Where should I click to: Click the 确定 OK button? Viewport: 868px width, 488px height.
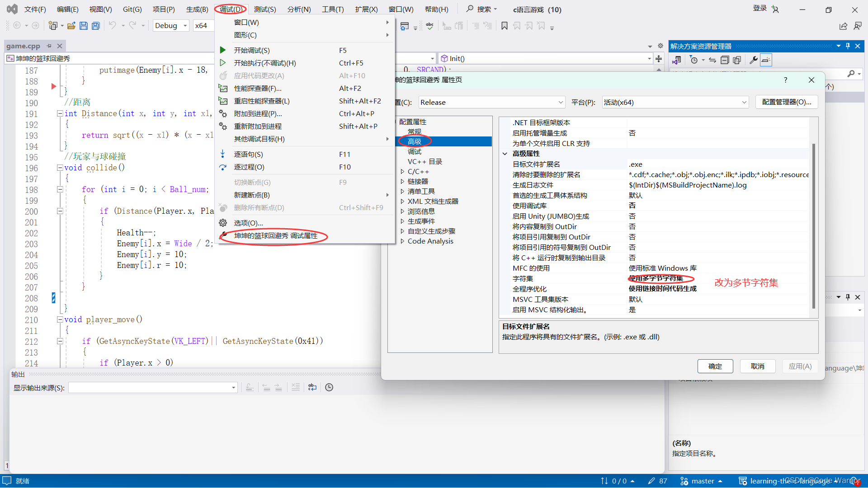715,366
